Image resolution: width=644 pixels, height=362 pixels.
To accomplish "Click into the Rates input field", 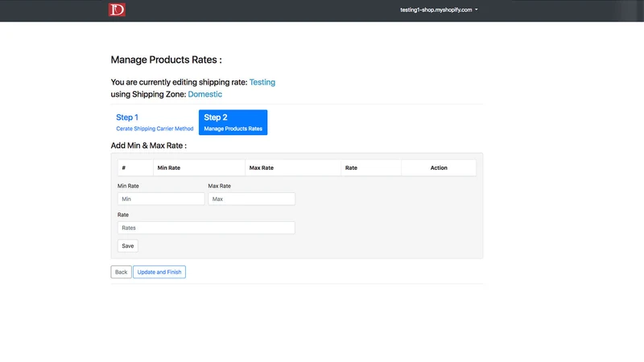I will 206,228.
